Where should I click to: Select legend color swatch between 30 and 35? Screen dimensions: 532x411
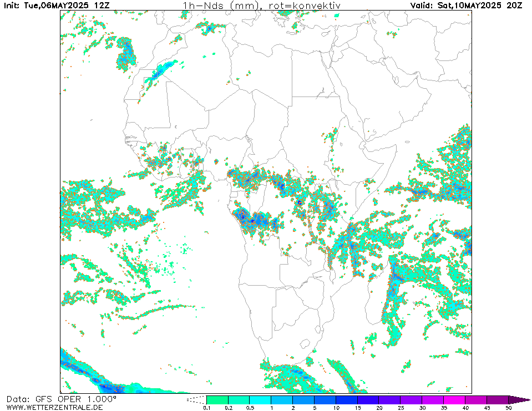pos(433,400)
